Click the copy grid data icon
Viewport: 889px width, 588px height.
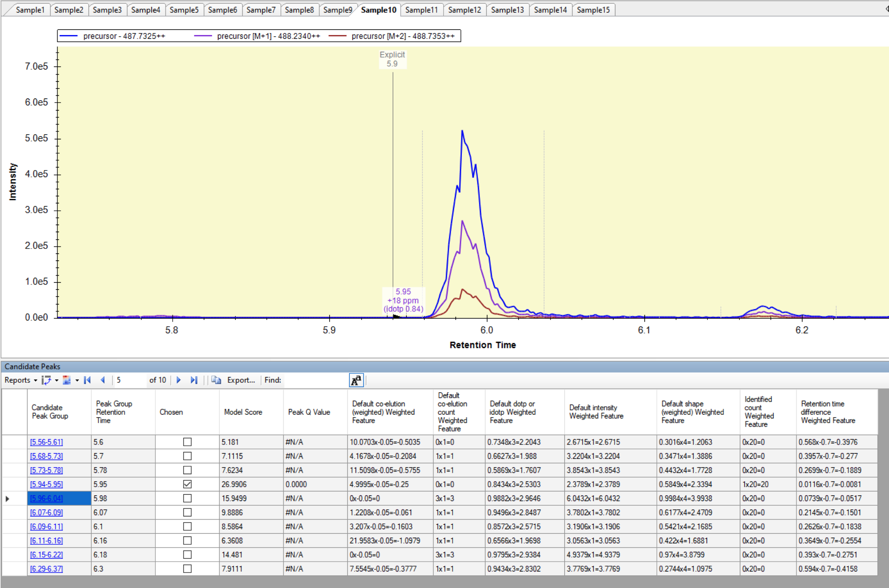click(x=216, y=380)
